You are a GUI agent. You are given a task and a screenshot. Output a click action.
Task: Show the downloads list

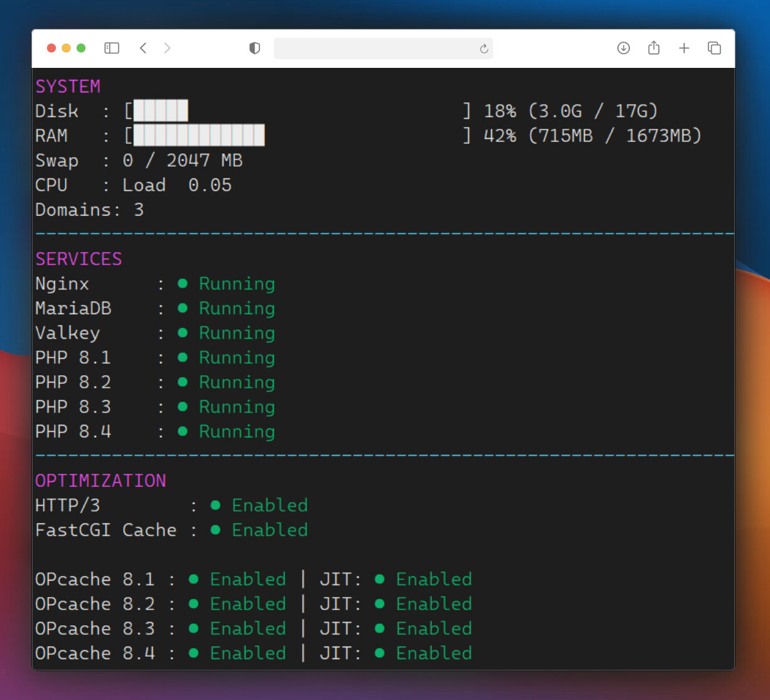coord(623,48)
